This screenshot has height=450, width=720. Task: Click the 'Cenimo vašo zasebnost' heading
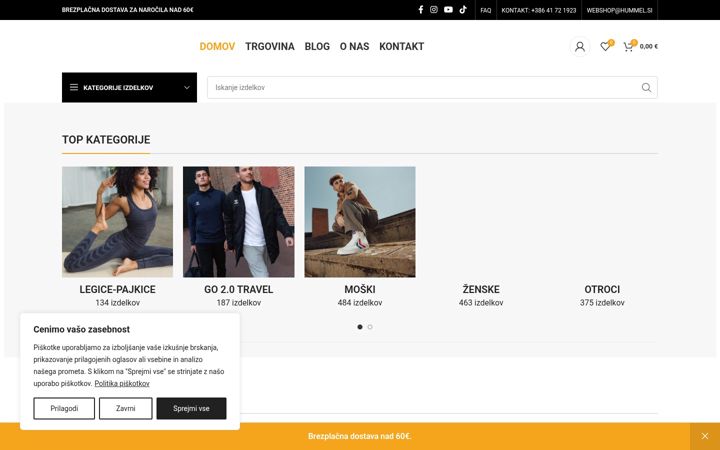82,329
